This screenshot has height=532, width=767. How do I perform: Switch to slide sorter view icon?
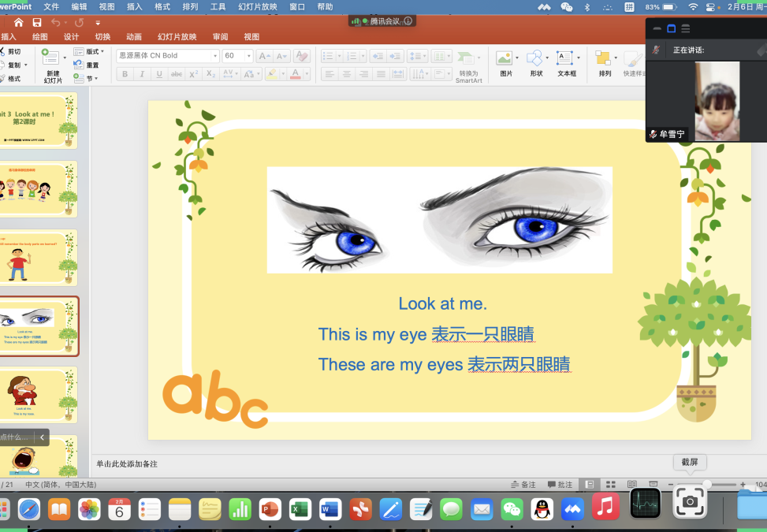pyautogui.click(x=610, y=484)
